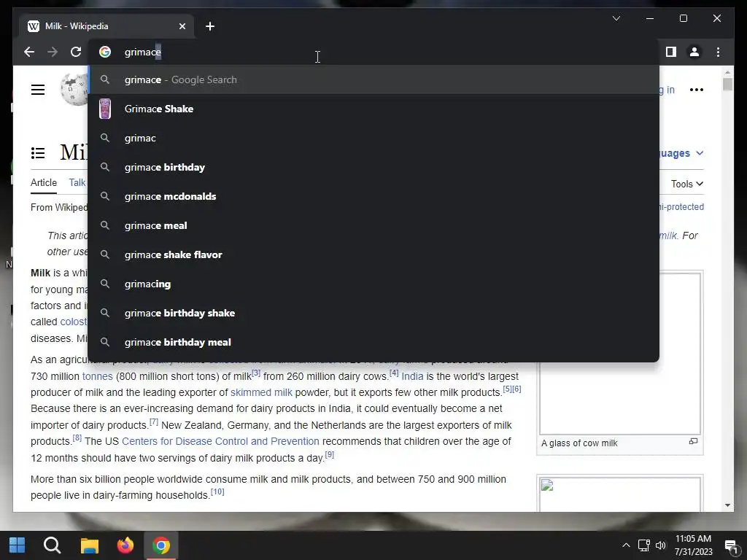Viewport: 747px width, 560px height.
Task: Pick 'grimace birthday shake' suggestion
Action: 373,313
